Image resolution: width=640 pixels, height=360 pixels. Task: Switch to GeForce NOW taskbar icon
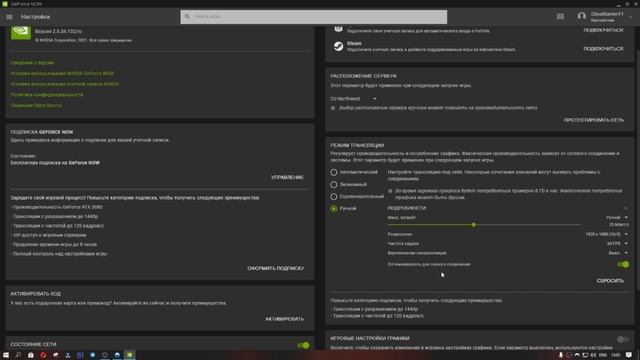click(x=129, y=355)
